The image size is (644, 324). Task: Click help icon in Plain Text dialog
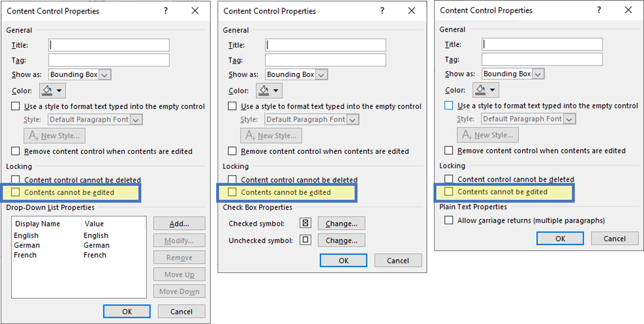pyautogui.click(x=599, y=10)
